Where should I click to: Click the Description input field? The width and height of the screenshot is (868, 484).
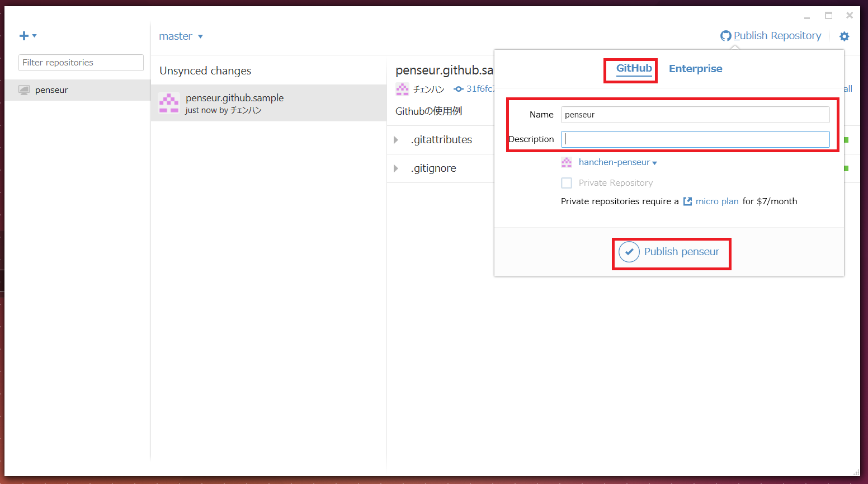click(695, 139)
